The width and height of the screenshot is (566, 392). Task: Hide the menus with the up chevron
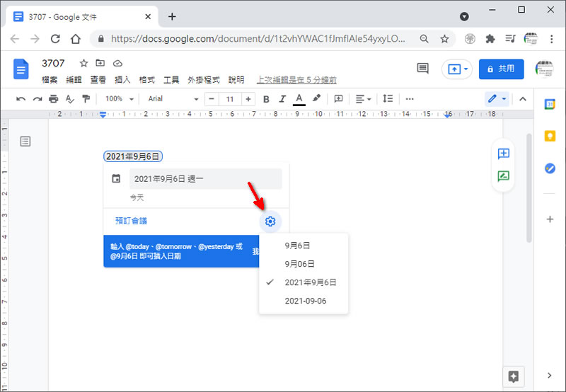(522, 99)
